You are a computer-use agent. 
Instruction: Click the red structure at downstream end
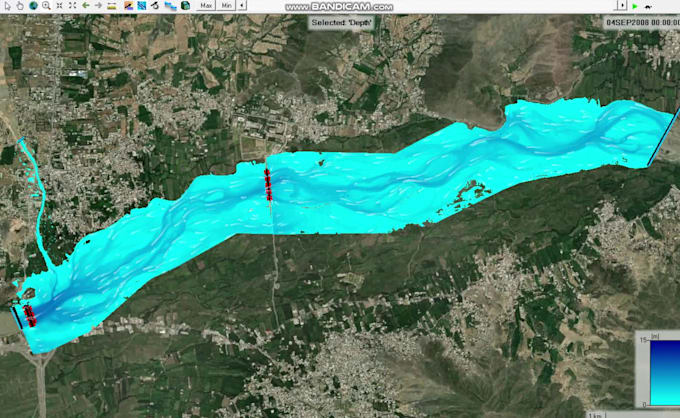pos(29,316)
